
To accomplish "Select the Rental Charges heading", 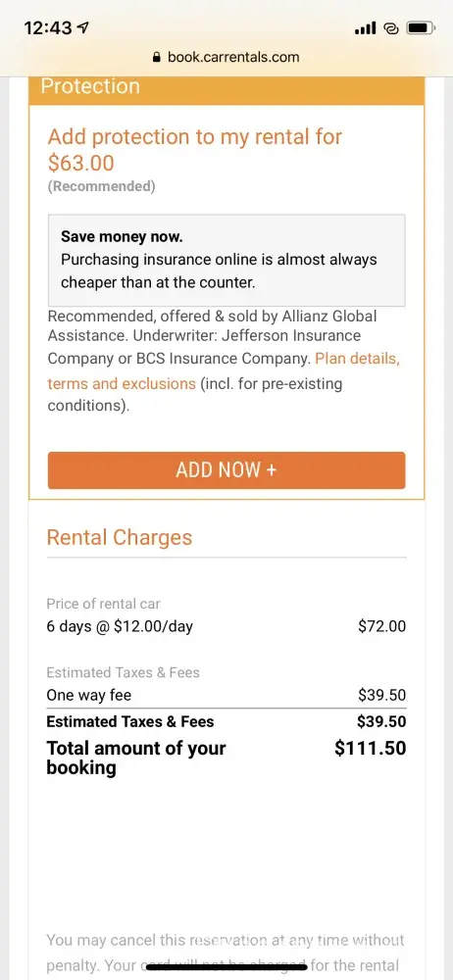I will coord(120,537).
